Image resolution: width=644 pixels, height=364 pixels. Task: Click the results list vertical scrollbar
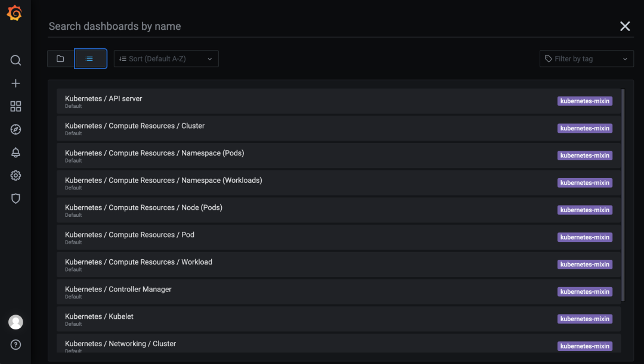(x=623, y=195)
